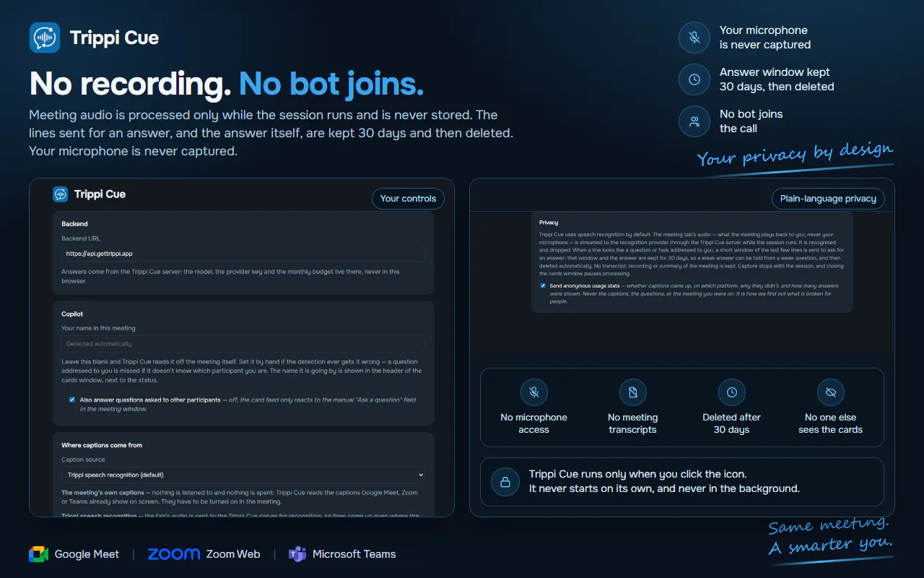Toggle 'Also answer questions asked to other participants' checkbox

click(72, 400)
